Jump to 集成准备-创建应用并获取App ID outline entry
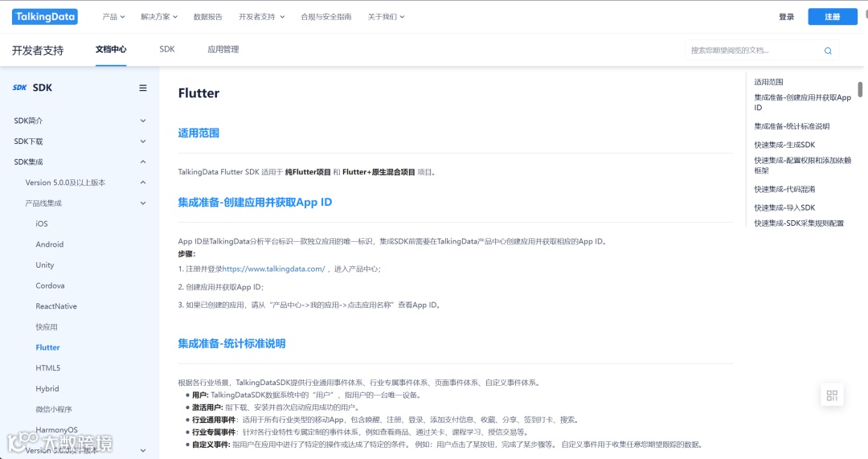 pyautogui.click(x=802, y=102)
